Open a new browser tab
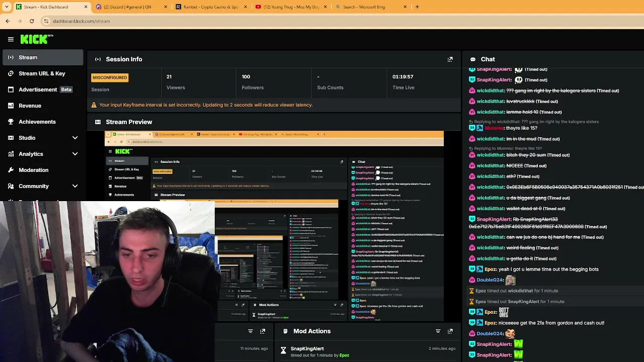The image size is (644, 362). (417, 7)
